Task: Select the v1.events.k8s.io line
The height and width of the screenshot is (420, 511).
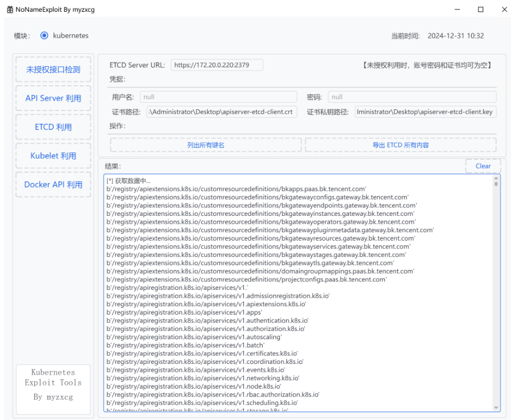Action: click(x=196, y=370)
